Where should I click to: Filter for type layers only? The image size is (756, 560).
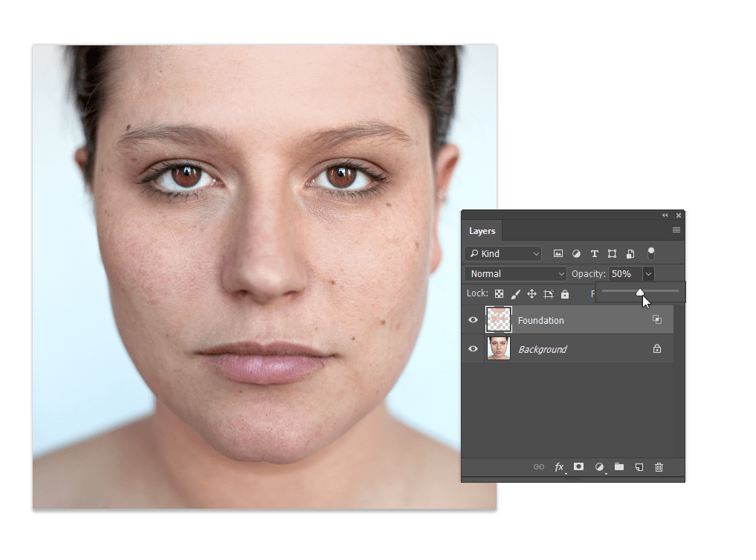click(x=594, y=254)
